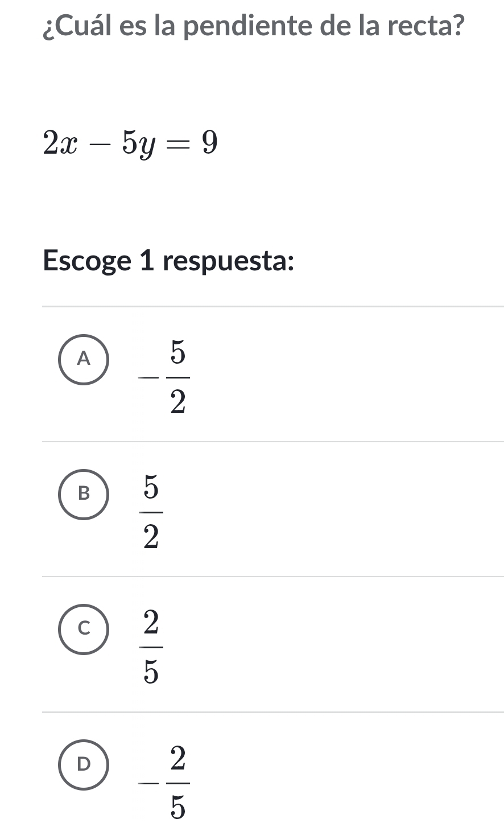Click the equation 2x − 5y = 9
Viewport: 504px width, 823px height.
tap(131, 142)
